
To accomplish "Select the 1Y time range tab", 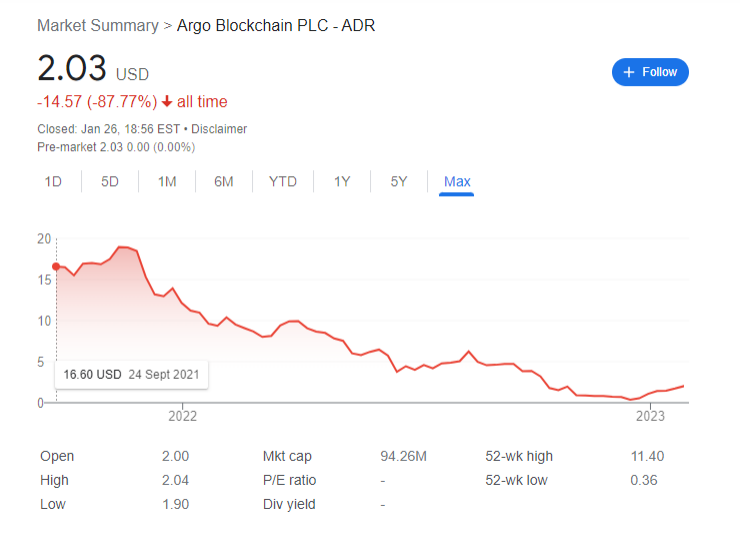I will pyautogui.click(x=342, y=181).
